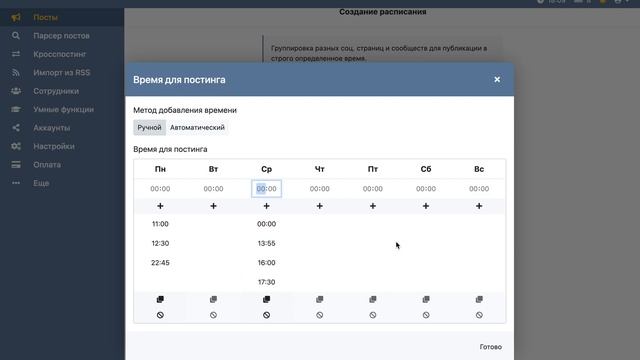Switch to Автоматический method tab
Screen dimensions: 640x360
(x=197, y=127)
